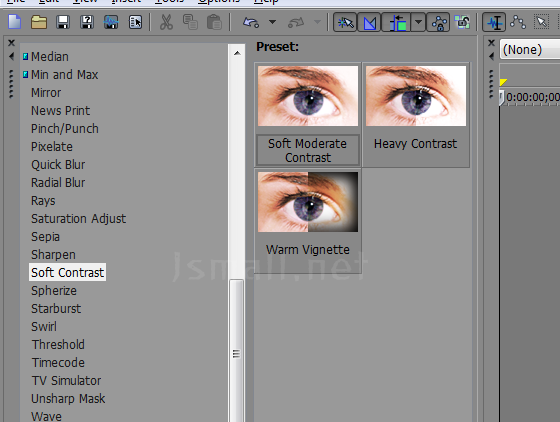Image resolution: width=560 pixels, height=422 pixels.
Task: Select the Spherize effect
Action: (54, 291)
